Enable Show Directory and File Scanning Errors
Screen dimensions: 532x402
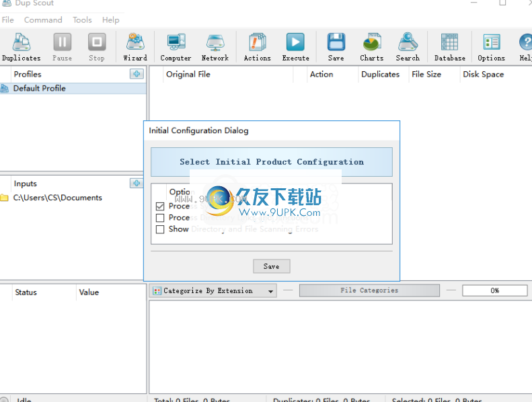coord(160,229)
